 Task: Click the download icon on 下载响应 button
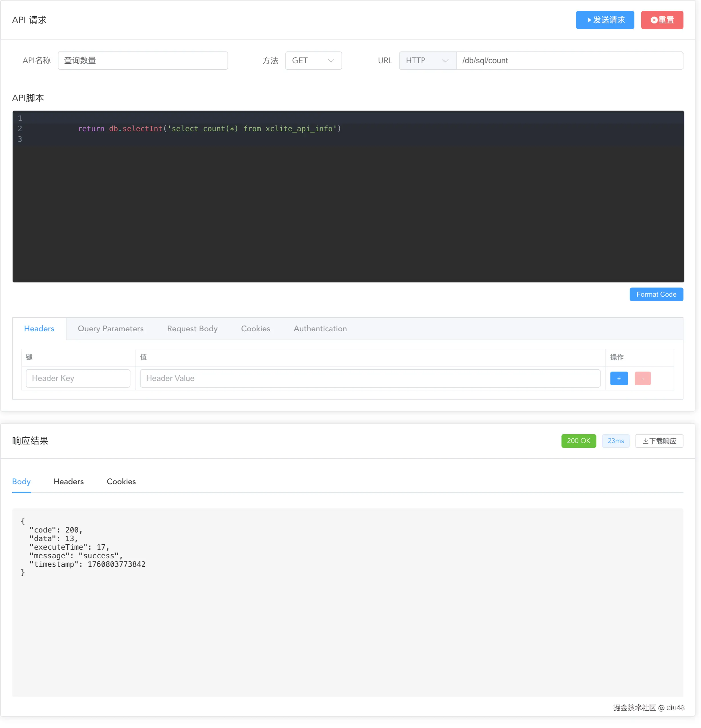coord(646,441)
